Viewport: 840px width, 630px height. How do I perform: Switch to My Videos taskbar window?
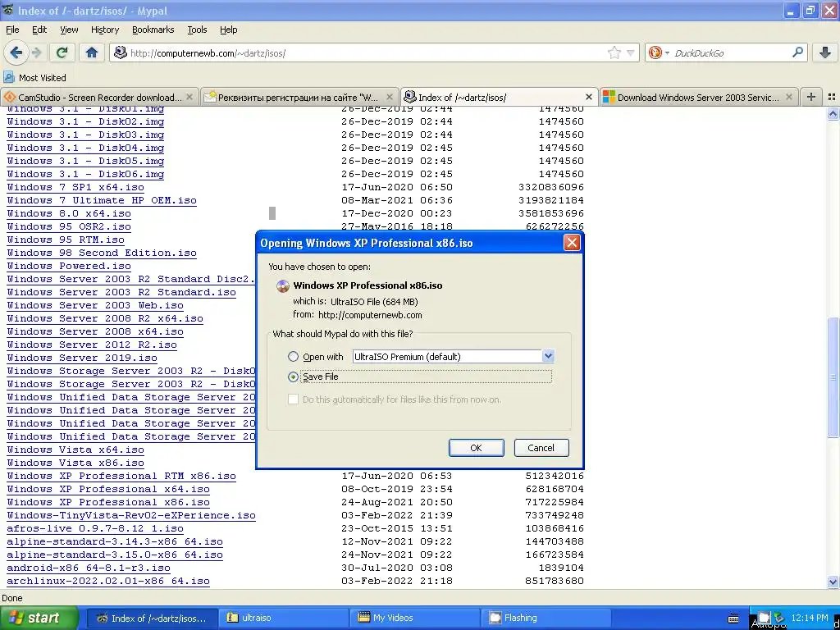pyautogui.click(x=416, y=618)
